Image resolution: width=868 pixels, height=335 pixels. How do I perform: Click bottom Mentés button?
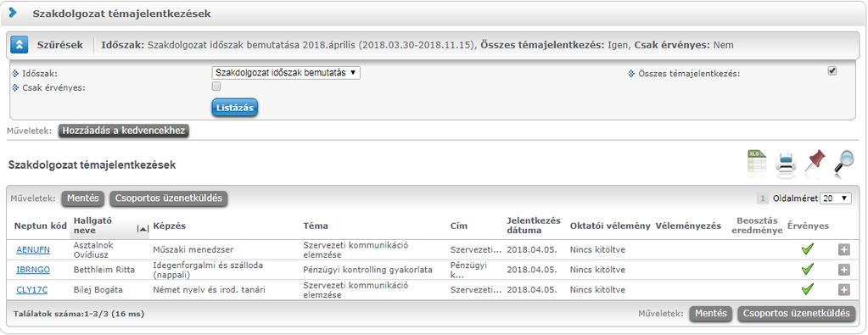711,314
